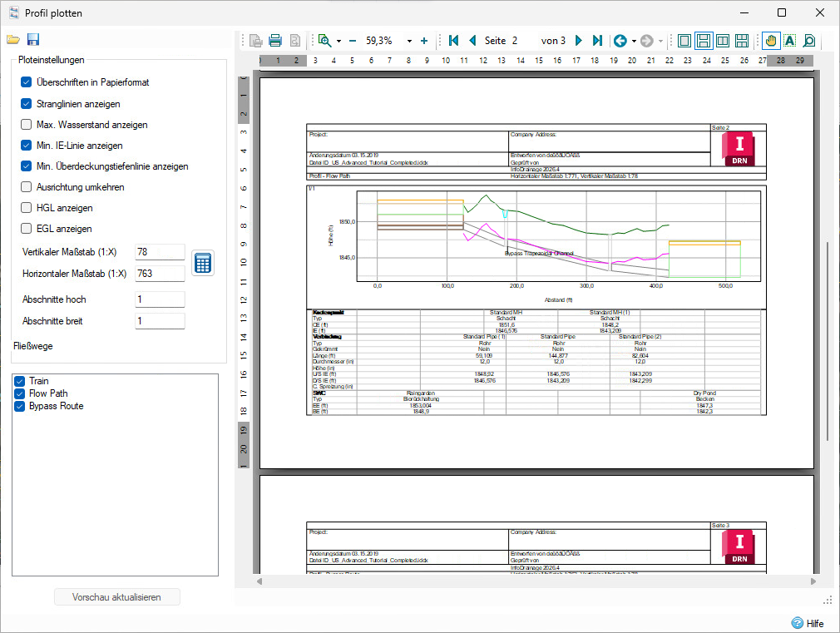Open the scale calculator icon
The image size is (840, 633).
coord(202,263)
